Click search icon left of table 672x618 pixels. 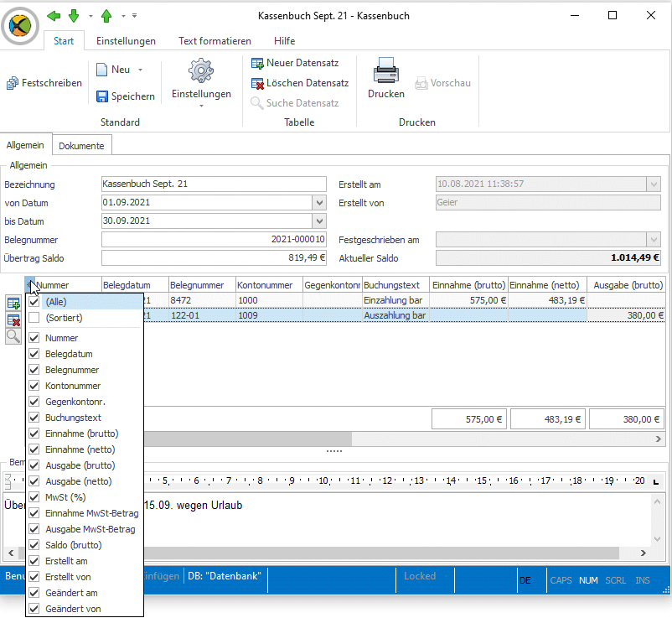(x=13, y=336)
